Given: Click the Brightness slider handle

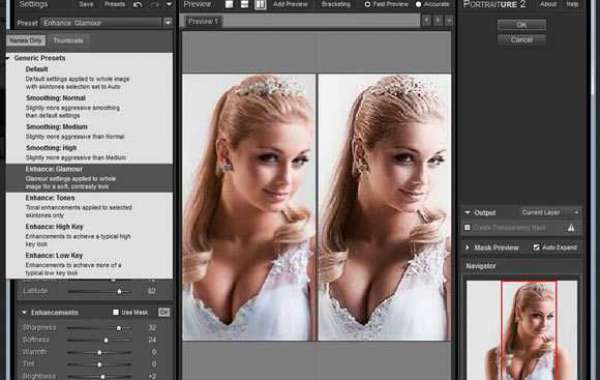Looking at the screenshot, I should (103, 377).
